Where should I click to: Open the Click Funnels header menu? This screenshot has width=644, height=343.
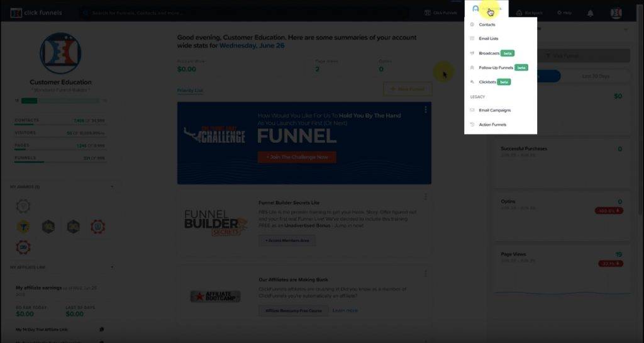click(441, 13)
